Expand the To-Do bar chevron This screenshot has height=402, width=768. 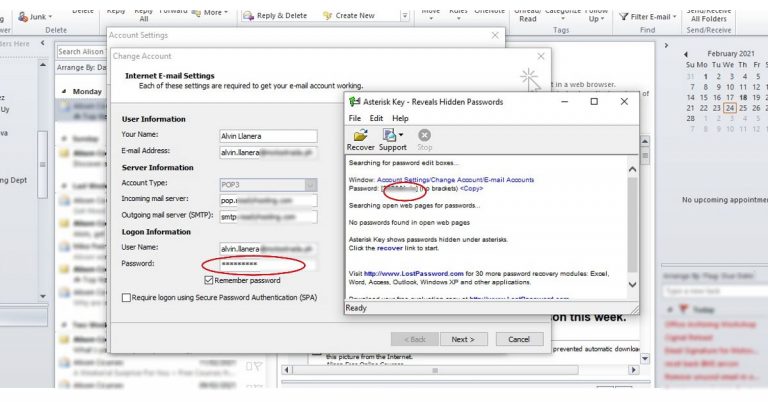click(666, 46)
